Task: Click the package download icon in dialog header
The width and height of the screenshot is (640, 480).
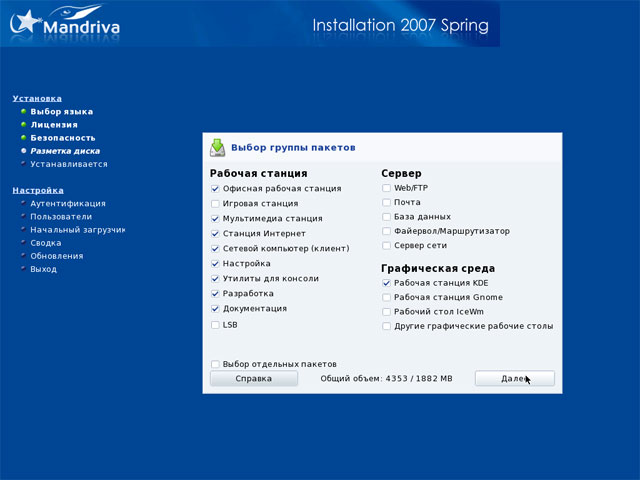Action: 217,148
